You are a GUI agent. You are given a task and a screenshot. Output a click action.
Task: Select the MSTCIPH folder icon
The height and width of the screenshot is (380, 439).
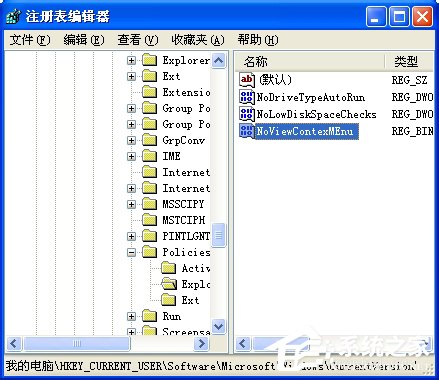(x=149, y=220)
